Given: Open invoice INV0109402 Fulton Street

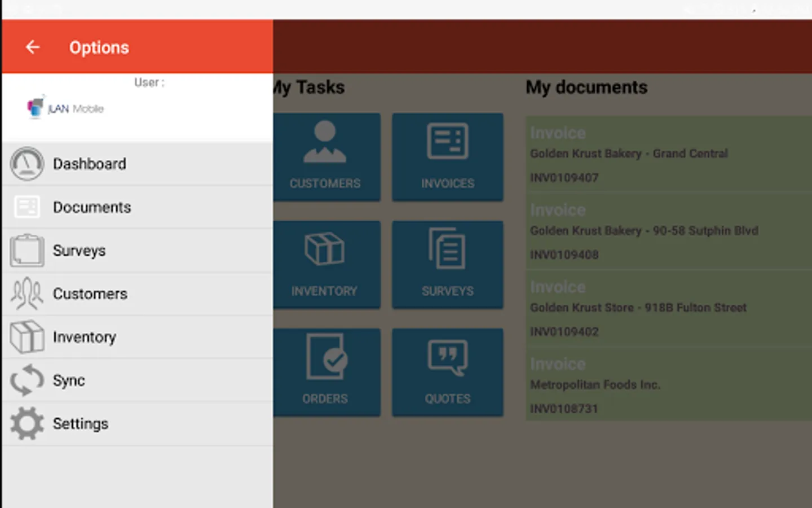Looking at the screenshot, I should click(x=669, y=308).
